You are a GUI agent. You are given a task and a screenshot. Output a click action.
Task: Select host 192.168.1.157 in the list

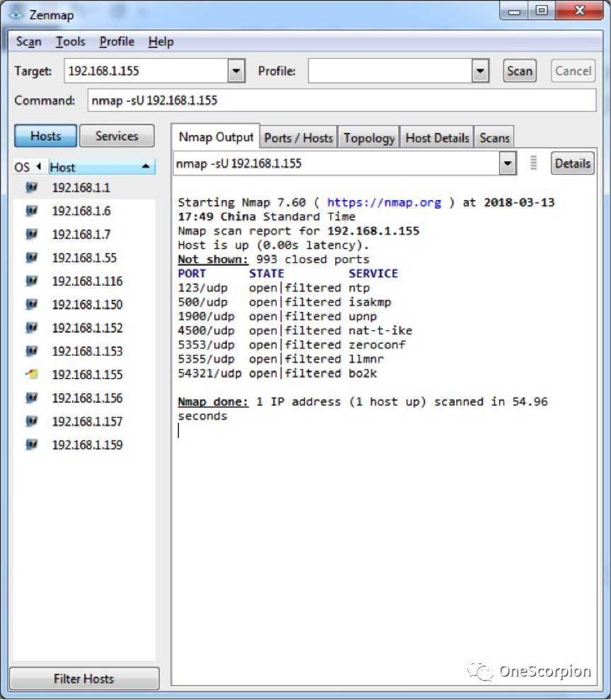tap(84, 421)
